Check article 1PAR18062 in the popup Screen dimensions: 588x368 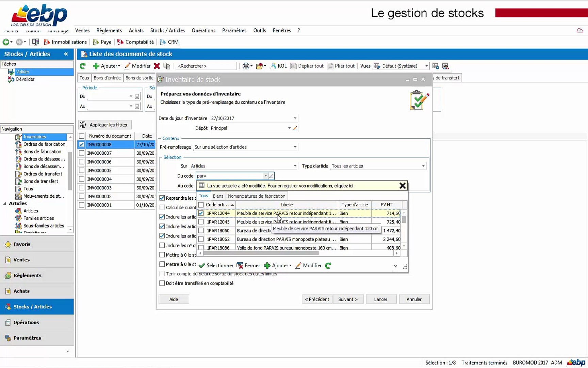point(201,239)
